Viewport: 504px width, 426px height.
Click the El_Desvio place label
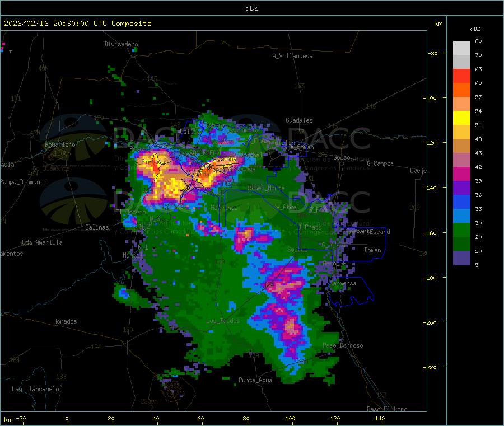130,212
